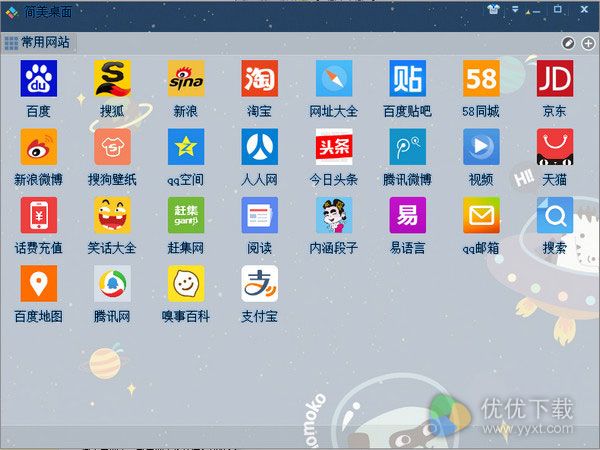Open the 今日头条 news icon
The height and width of the screenshot is (450, 600).
[334, 147]
